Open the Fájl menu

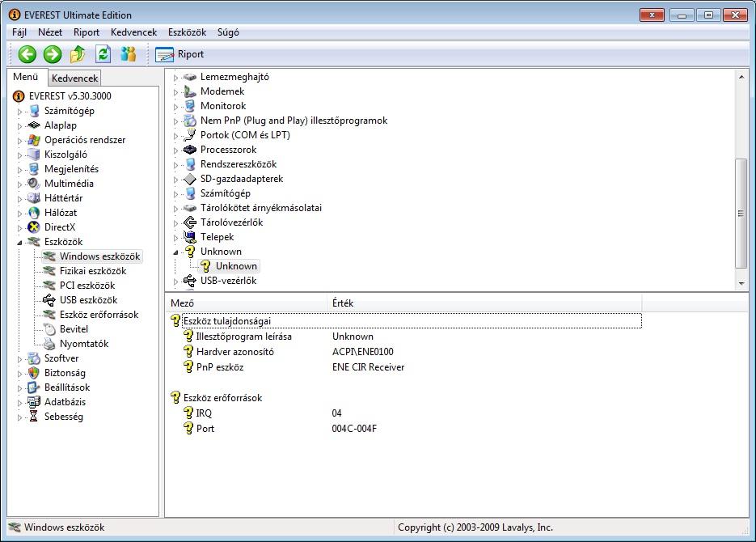(x=19, y=32)
